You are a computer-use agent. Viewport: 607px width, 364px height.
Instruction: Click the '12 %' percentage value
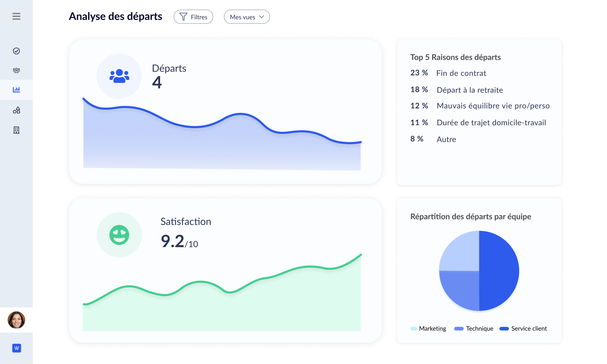(419, 106)
